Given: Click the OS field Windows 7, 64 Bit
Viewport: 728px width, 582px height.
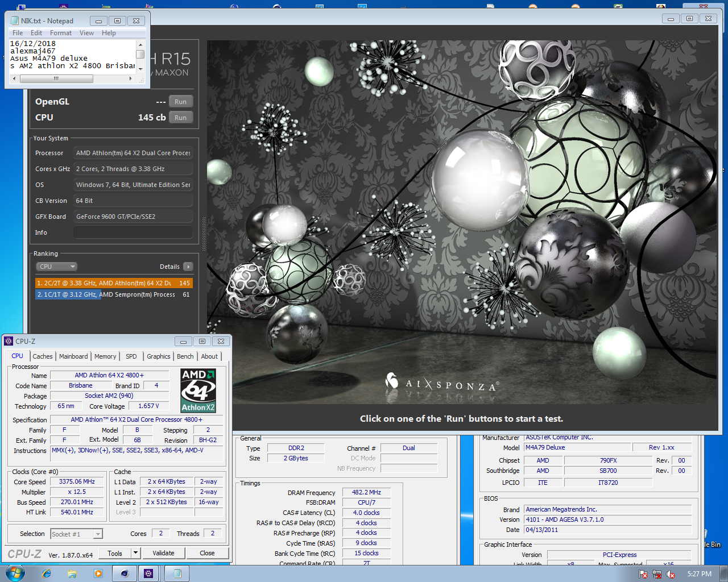Looking at the screenshot, I should pos(133,185).
